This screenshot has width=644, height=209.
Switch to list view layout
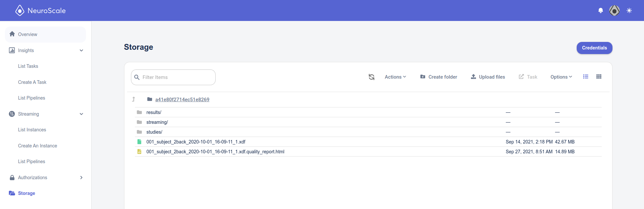point(586,77)
